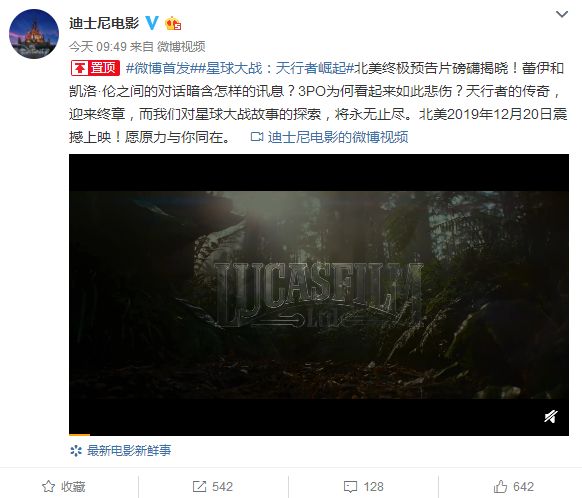This screenshot has width=582, height=498.
Task: Click the crown membership badge icon
Action: (173, 24)
